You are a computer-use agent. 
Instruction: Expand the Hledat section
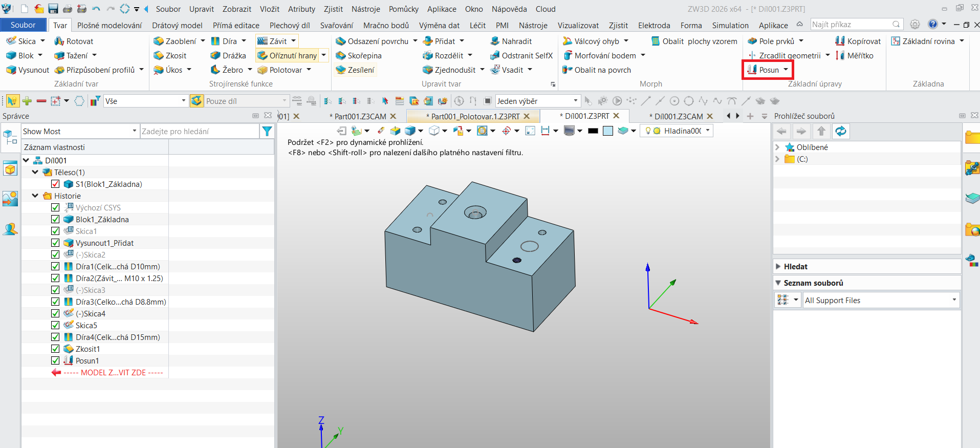[x=778, y=266]
